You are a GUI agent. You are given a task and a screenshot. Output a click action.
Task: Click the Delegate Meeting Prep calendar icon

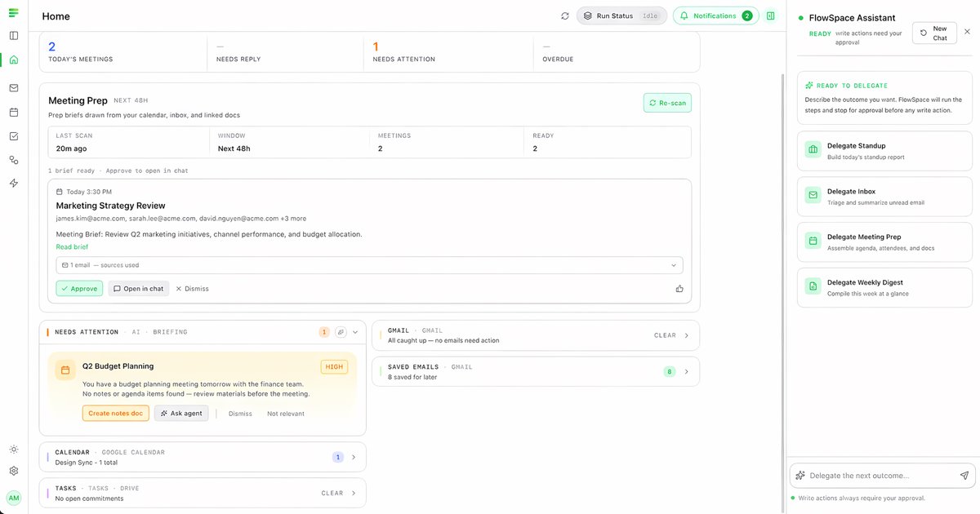tap(813, 241)
